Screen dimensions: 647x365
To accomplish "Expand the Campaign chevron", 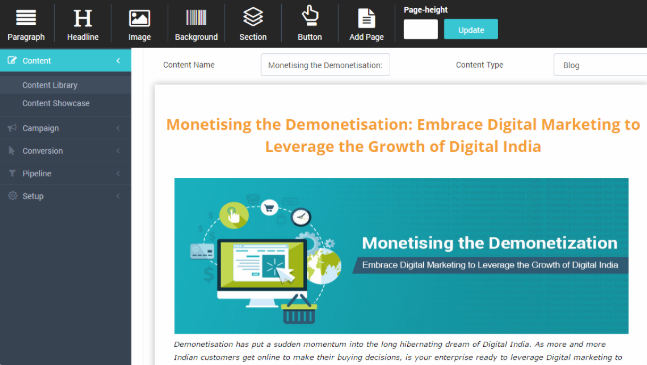I will tap(118, 128).
